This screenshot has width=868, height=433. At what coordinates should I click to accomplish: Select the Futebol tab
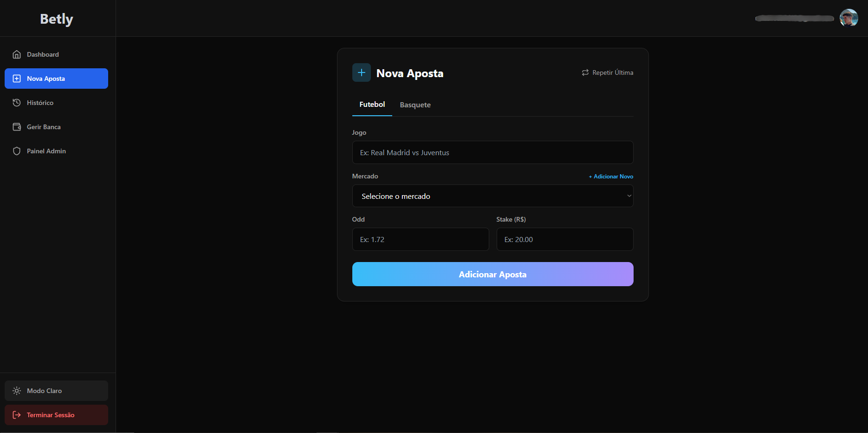point(372,105)
